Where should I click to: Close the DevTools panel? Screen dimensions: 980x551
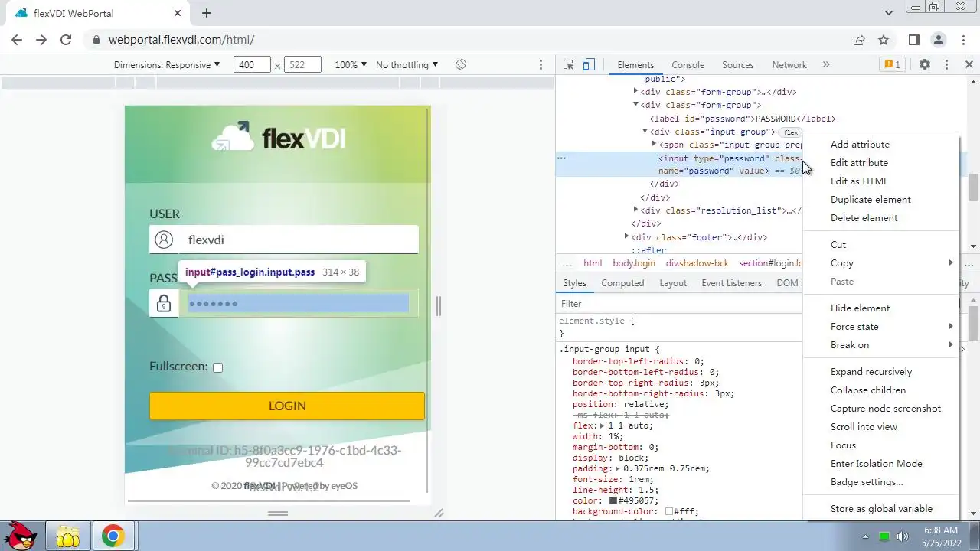[x=969, y=65]
